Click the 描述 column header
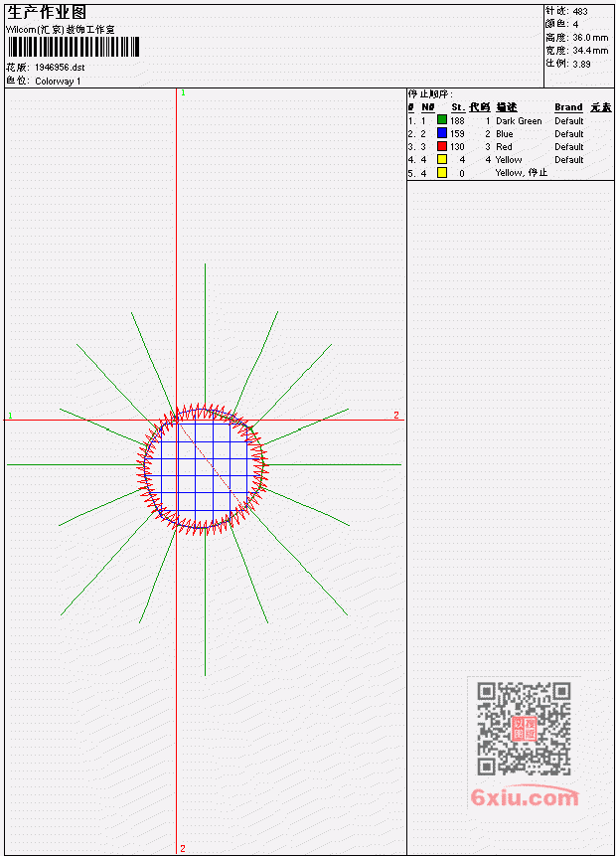 pos(507,107)
